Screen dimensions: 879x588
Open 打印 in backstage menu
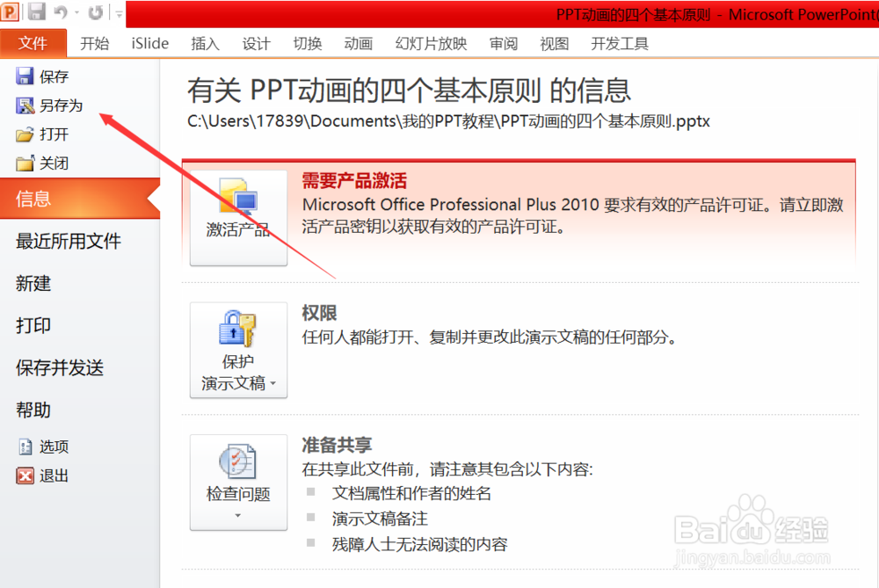(33, 325)
